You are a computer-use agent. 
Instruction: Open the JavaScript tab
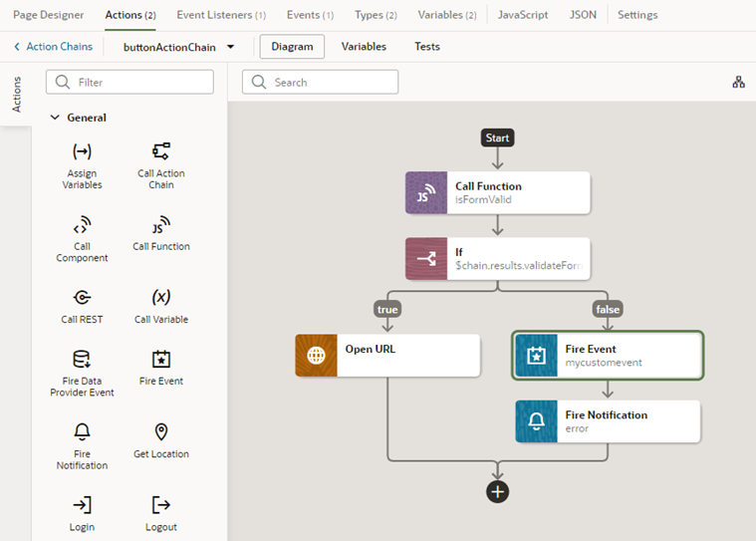pos(523,15)
